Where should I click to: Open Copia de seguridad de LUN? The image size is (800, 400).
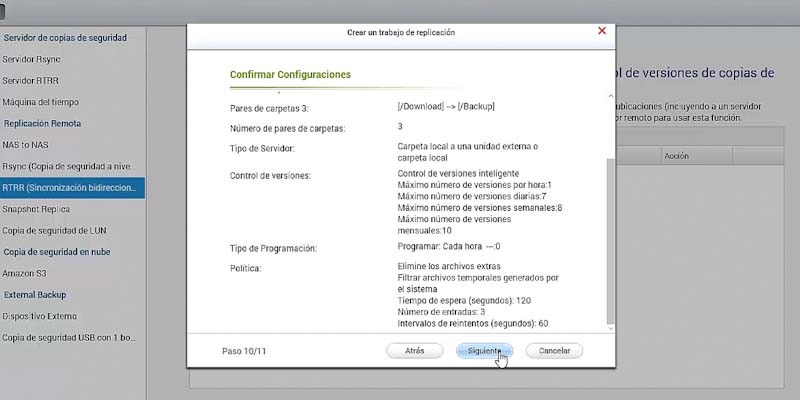pyautogui.click(x=55, y=231)
